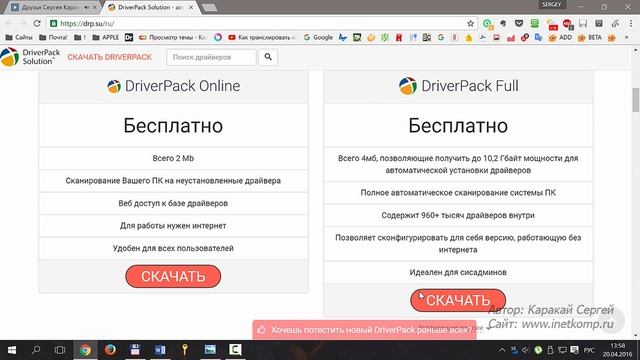640x360 pixels.
Task: Click the "Идеален для сисадминов" row
Action: click(458, 272)
